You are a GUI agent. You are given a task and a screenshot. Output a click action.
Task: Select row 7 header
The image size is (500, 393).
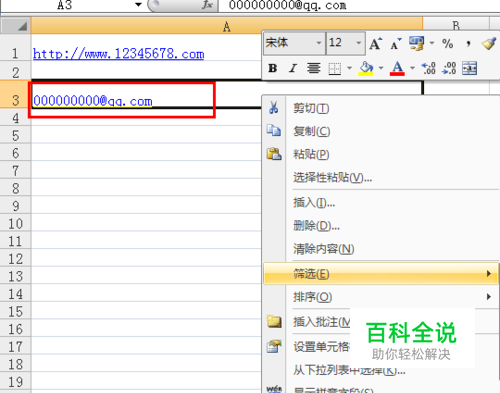click(x=15, y=171)
